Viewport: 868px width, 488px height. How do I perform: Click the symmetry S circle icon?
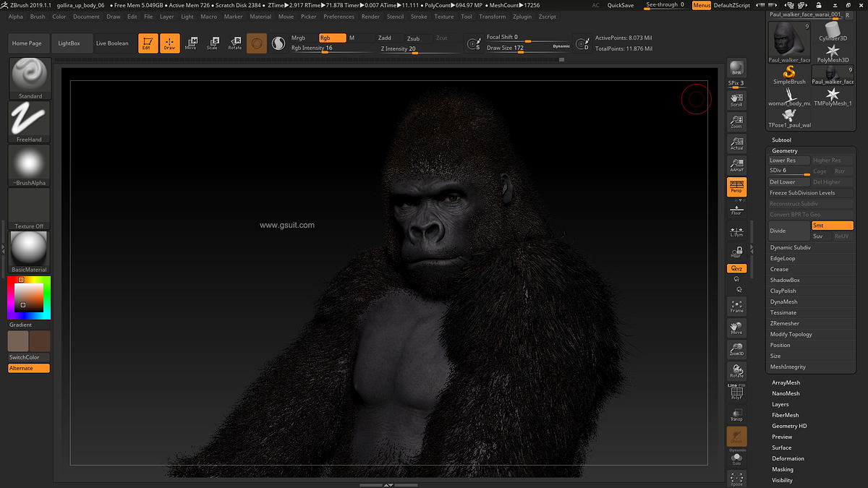474,44
